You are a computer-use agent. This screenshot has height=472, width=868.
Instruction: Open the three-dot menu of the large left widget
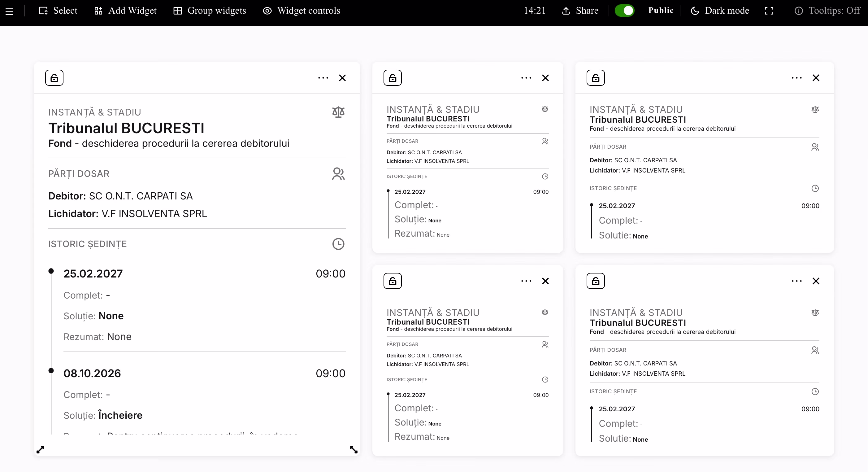tap(323, 78)
